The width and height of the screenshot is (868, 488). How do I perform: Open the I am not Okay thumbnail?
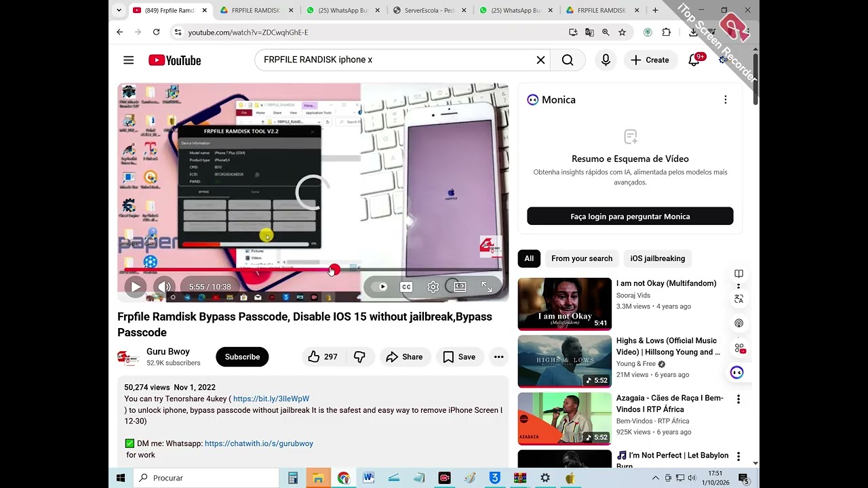565,304
